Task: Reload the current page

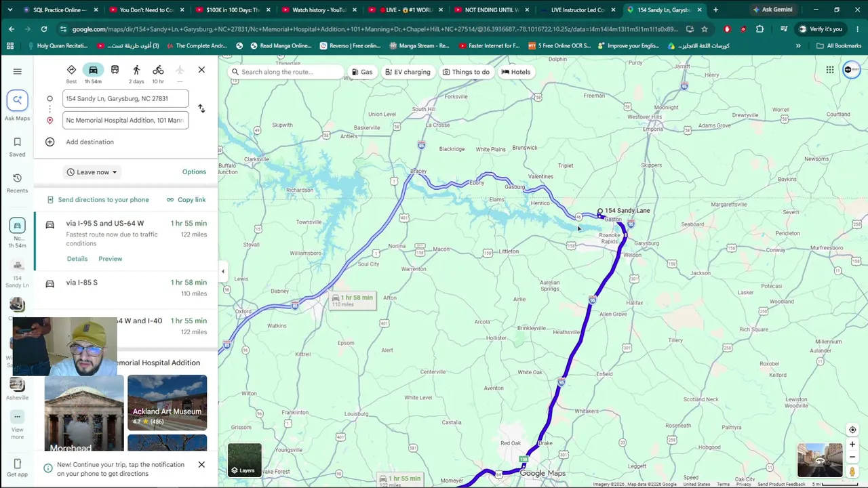Action: point(44,29)
